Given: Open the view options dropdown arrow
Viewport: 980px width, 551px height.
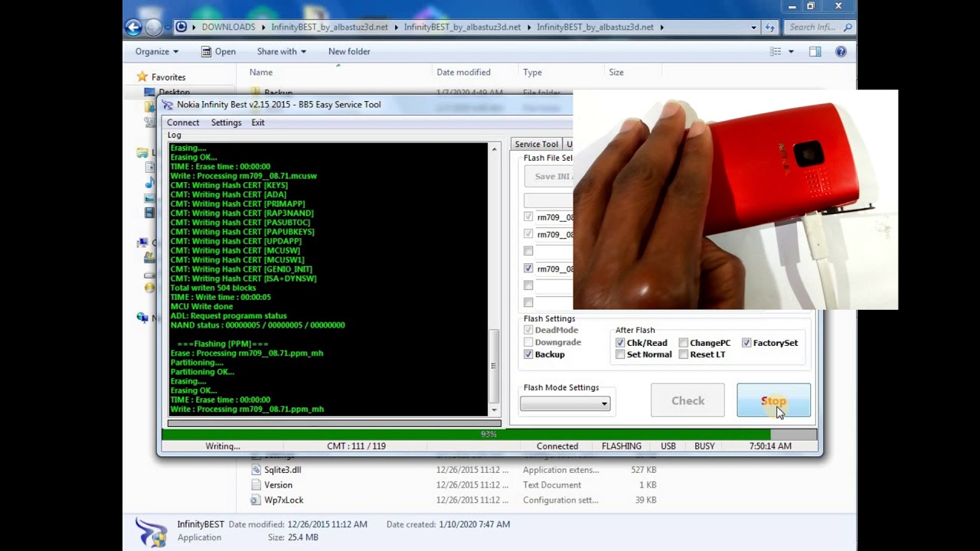Looking at the screenshot, I should pos(791,51).
